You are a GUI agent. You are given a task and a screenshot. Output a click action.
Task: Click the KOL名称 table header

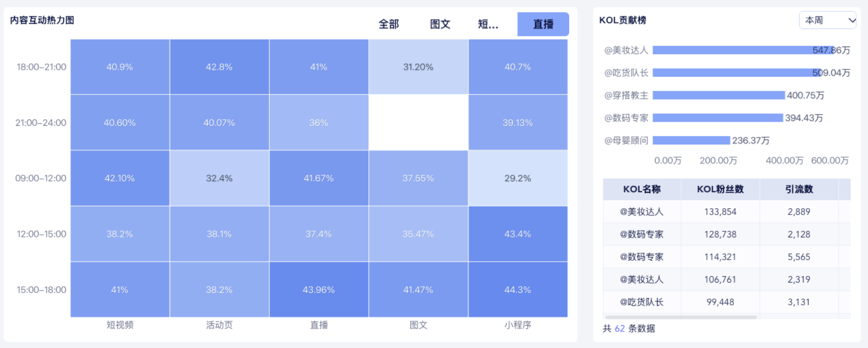(x=641, y=189)
